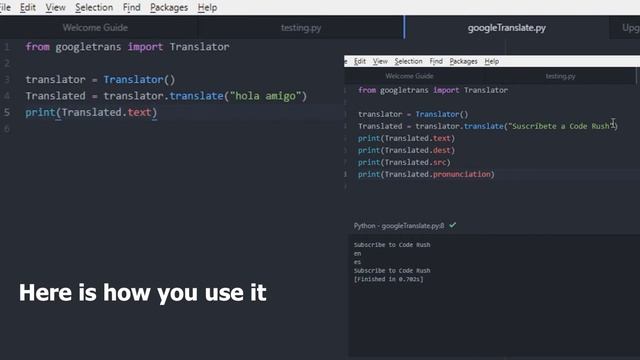Click the '[Finished in 0.702s]' output line
The width and height of the screenshot is (640, 360).
[x=388, y=279]
